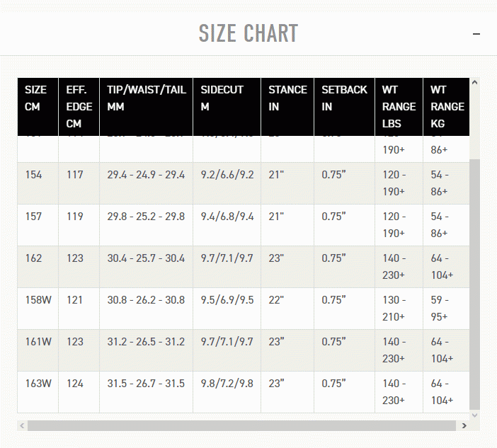Click the vertical scrollbar thumb
This screenshot has width=497, height=448.
(x=474, y=285)
